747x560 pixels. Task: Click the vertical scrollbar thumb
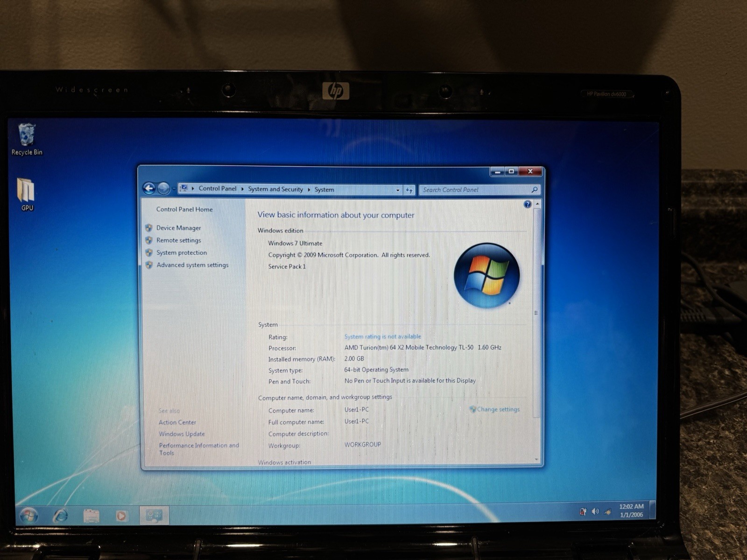click(536, 313)
